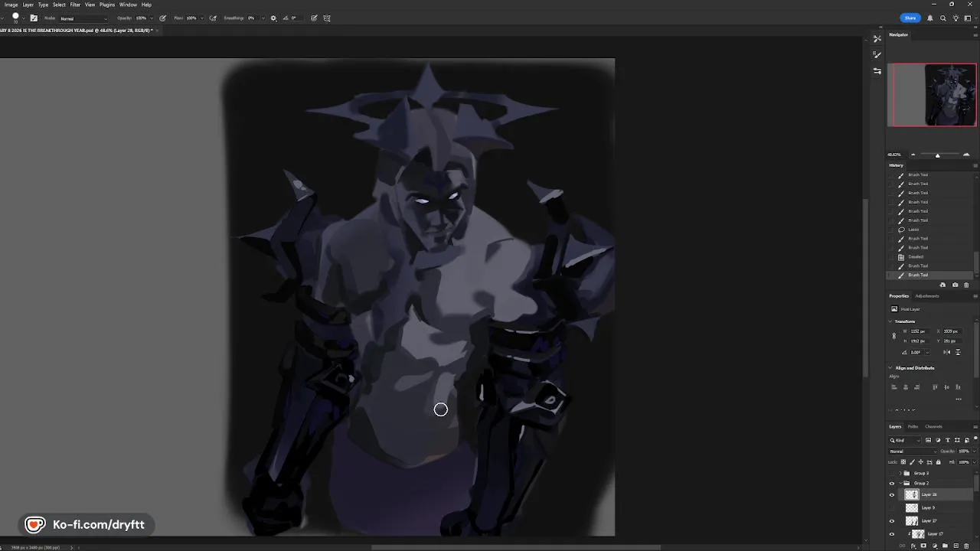Hide Layer 17 via eye icon
Screen dimensions: 980x551
coord(891,533)
